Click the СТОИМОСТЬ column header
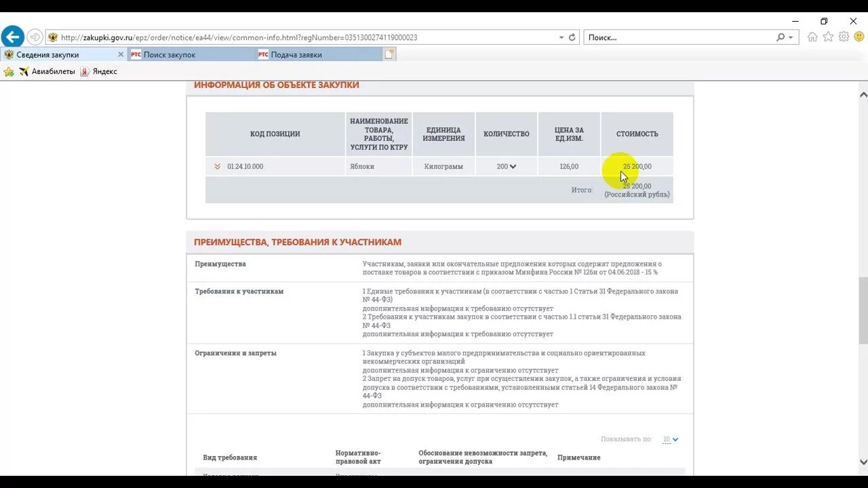Image resolution: width=868 pixels, height=488 pixels. (637, 134)
